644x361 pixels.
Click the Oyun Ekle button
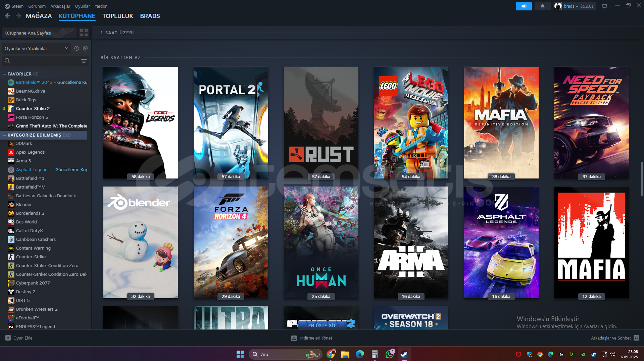pyautogui.click(x=19, y=338)
